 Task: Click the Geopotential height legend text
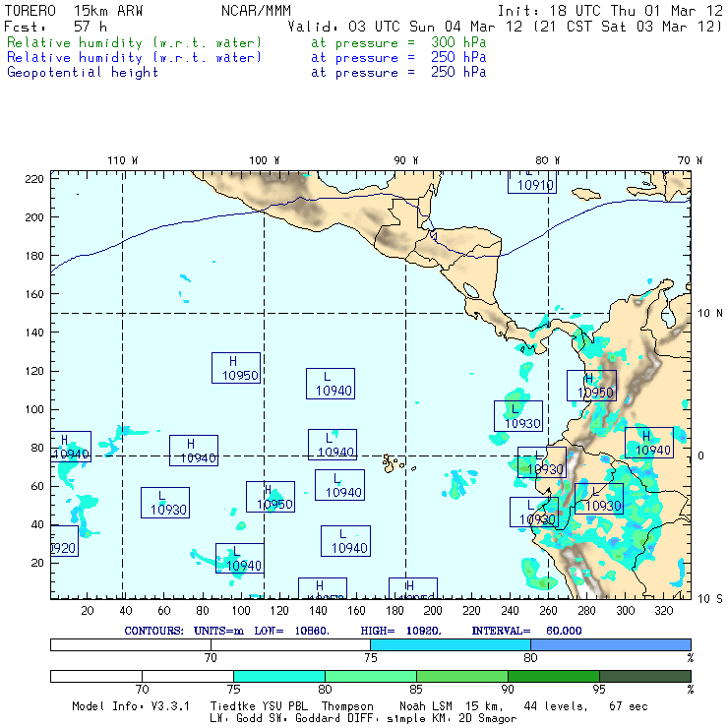pos(83,73)
